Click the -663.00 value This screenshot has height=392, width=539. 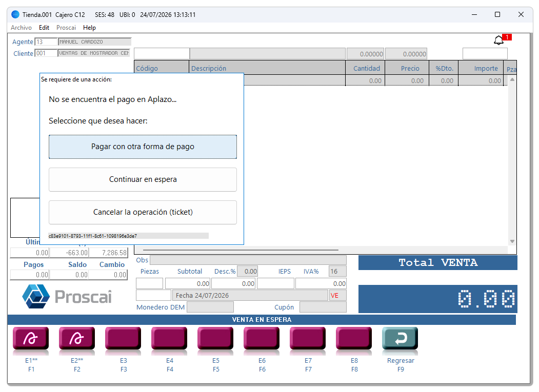click(x=69, y=253)
